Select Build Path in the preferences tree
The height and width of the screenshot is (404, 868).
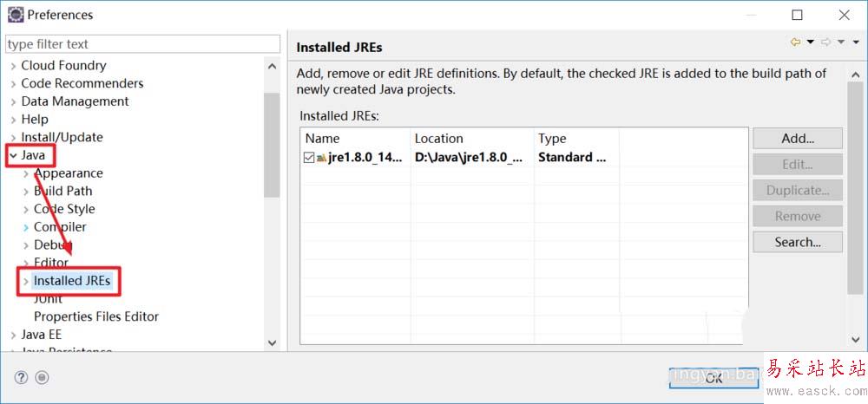62,191
